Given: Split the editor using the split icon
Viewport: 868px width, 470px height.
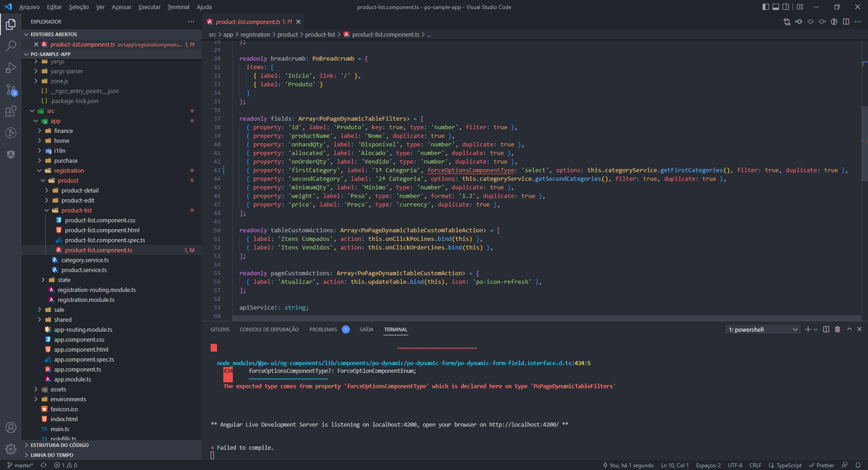Looking at the screenshot, I should tap(846, 21).
